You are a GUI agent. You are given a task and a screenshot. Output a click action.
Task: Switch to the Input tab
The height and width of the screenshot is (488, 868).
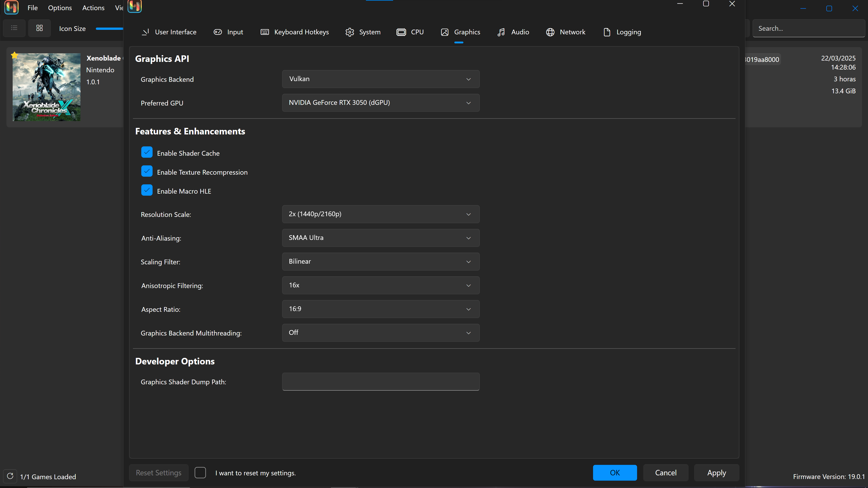click(x=228, y=32)
